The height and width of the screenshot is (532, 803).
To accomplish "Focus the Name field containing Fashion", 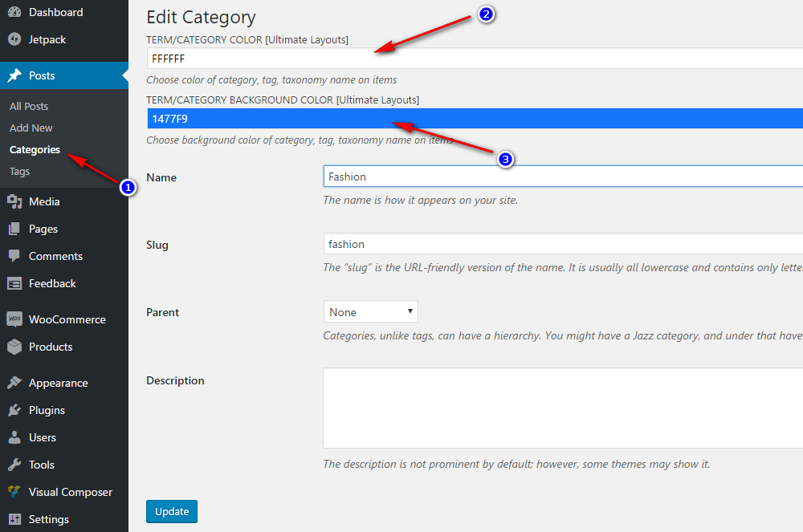I will 562,177.
